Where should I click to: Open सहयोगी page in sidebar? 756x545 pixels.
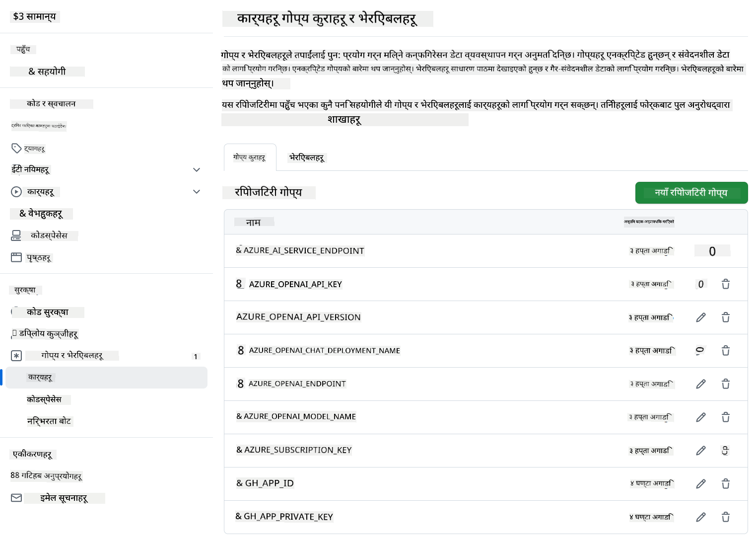(x=47, y=71)
